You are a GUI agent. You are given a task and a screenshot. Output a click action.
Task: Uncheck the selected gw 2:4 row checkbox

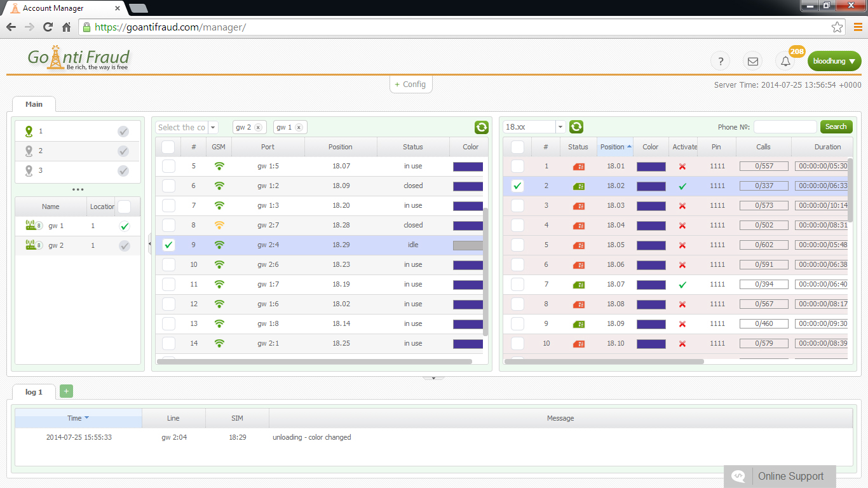coord(168,245)
